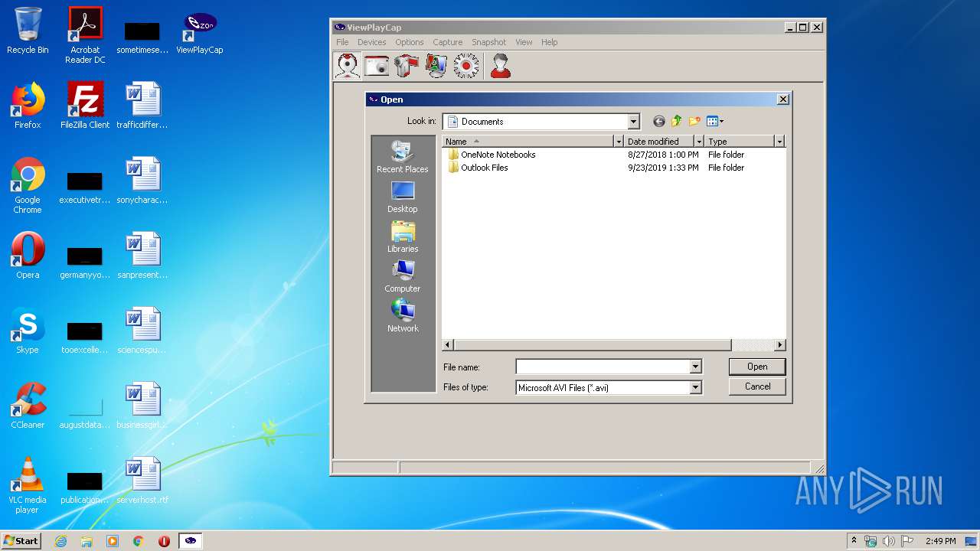Select the serverhost.rtf desktop file
Image resolution: width=980 pixels, height=551 pixels.
pyautogui.click(x=142, y=481)
